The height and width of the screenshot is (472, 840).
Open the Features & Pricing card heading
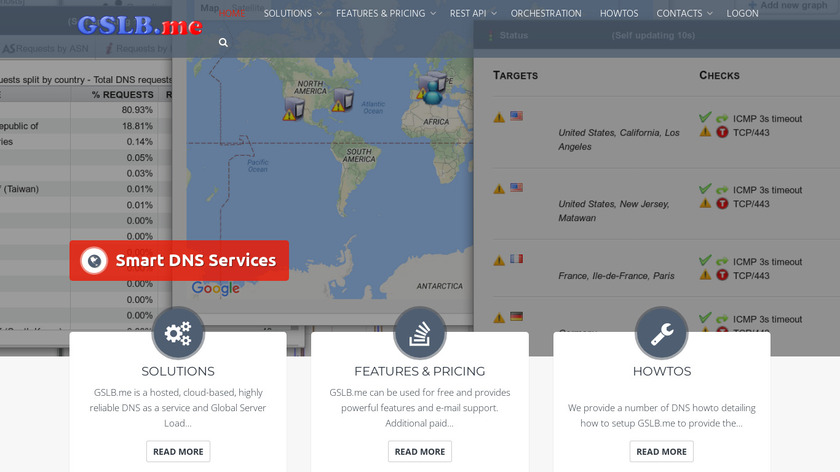[x=419, y=371]
